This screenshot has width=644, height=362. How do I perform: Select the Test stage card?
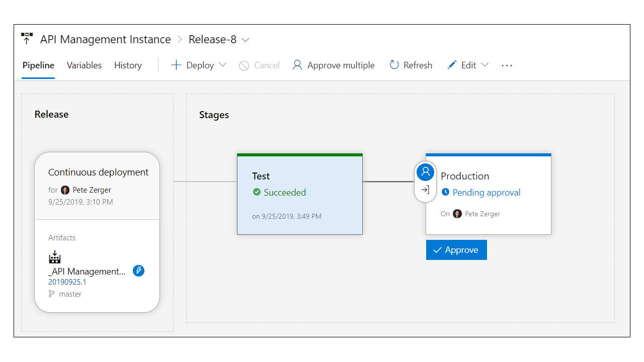click(x=300, y=194)
